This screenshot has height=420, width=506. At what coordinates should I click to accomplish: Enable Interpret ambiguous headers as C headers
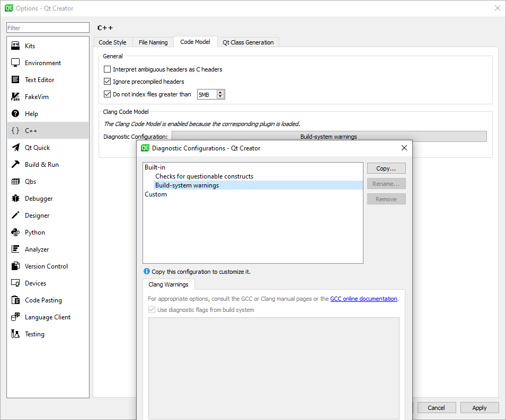point(108,69)
